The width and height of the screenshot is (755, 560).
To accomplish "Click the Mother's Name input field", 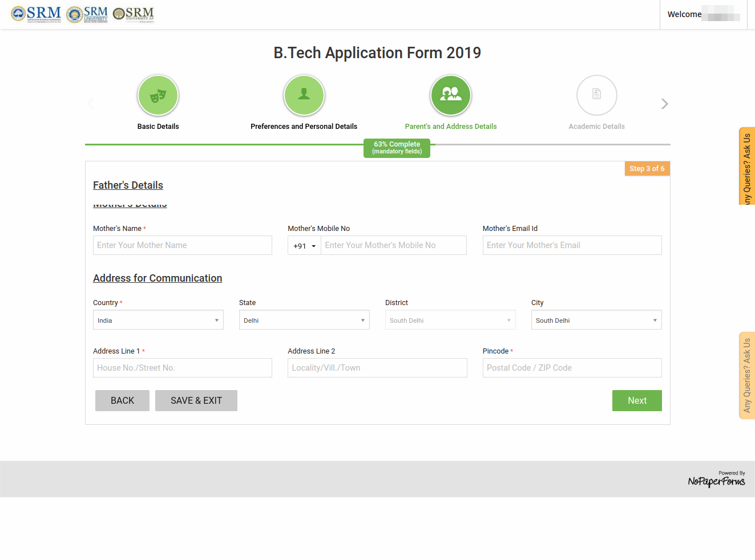I will click(182, 245).
